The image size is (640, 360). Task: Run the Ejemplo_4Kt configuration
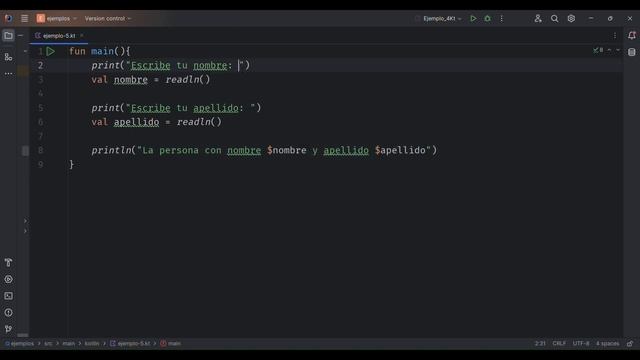pyautogui.click(x=473, y=18)
